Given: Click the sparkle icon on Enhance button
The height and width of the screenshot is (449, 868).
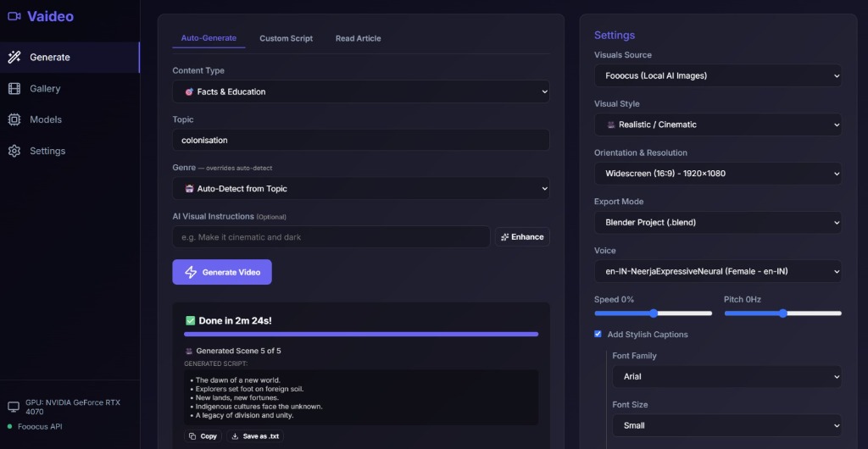Looking at the screenshot, I should pyautogui.click(x=505, y=236).
